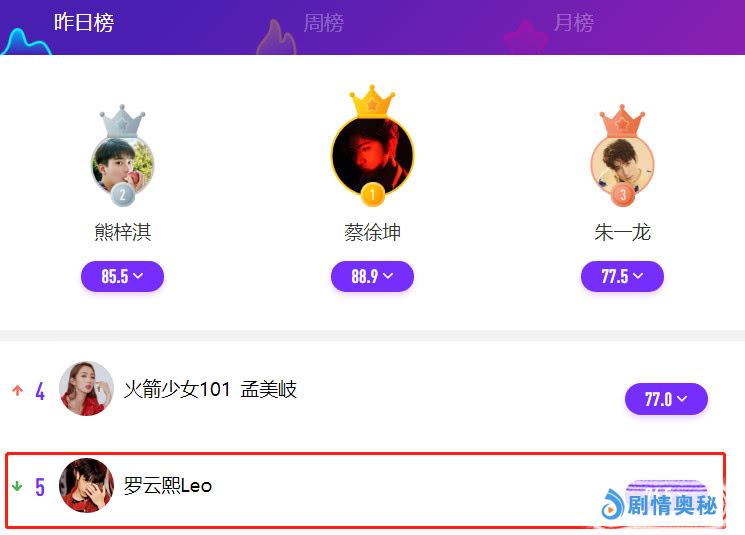Expand the 85.5 score dropdown

[123, 276]
